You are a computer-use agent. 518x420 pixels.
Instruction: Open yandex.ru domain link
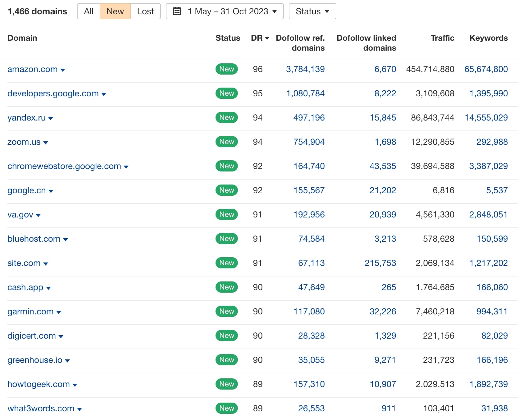pyautogui.click(x=27, y=117)
